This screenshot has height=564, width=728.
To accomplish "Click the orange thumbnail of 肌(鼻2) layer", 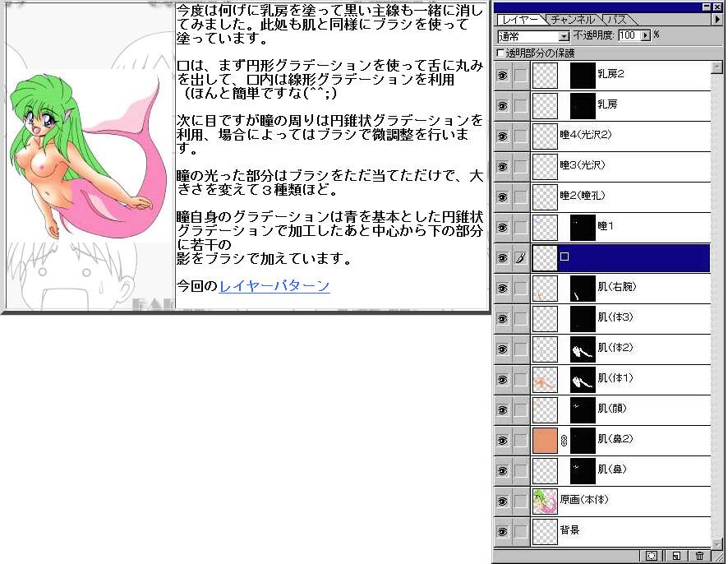I will click(x=545, y=441).
